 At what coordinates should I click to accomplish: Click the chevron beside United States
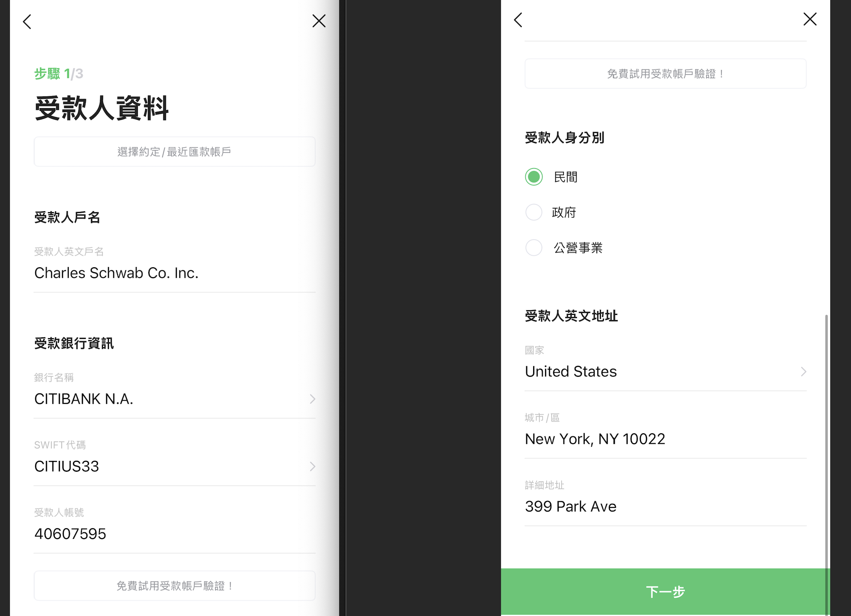click(x=804, y=371)
